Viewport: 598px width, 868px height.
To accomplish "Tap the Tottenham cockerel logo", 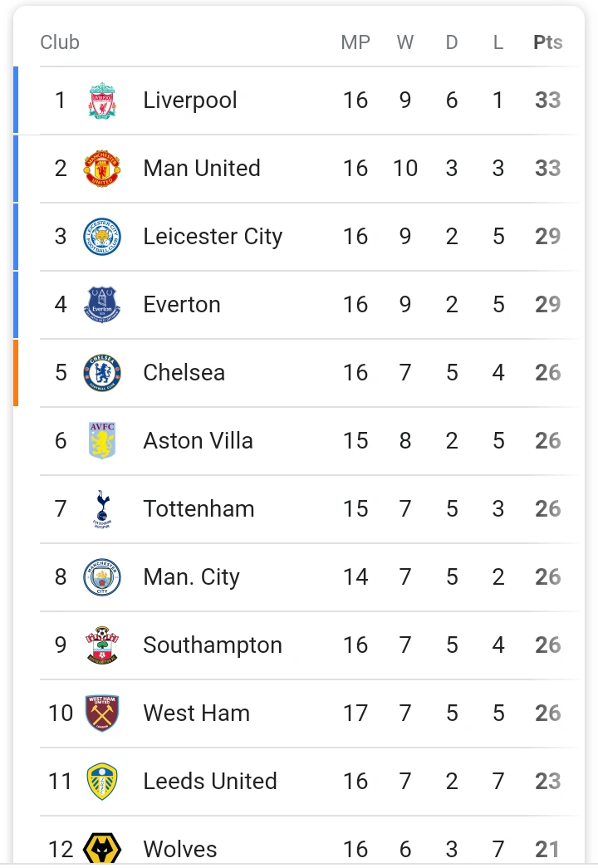I will click(102, 509).
